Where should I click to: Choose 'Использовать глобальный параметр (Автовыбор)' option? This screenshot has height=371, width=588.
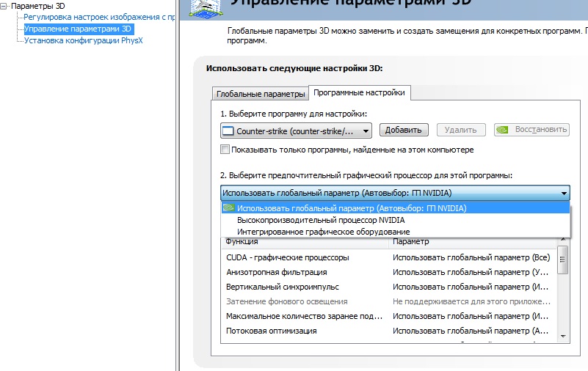[395, 208]
